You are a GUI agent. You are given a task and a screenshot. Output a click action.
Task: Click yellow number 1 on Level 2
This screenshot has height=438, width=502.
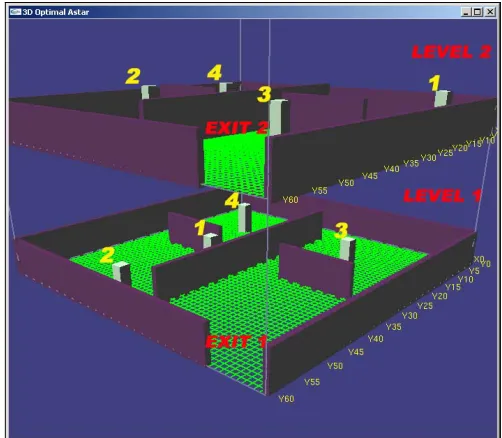point(435,83)
